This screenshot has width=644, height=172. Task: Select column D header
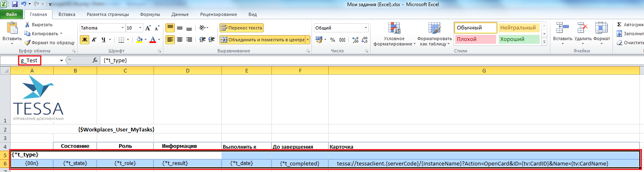click(x=188, y=70)
